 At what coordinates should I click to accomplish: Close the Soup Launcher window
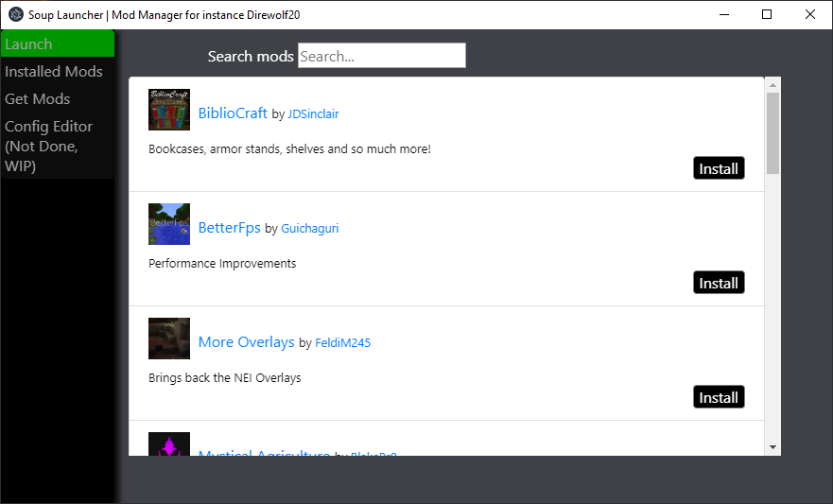[x=810, y=14]
